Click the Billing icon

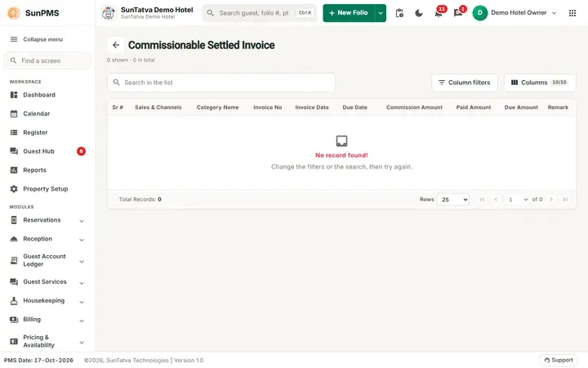(x=14, y=320)
